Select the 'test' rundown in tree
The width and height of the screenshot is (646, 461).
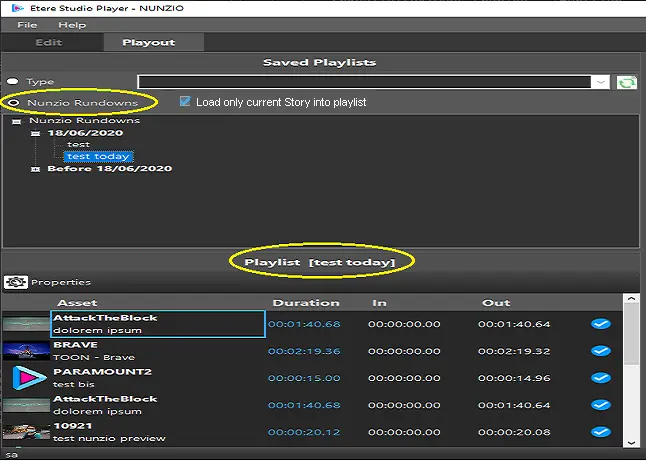78,145
